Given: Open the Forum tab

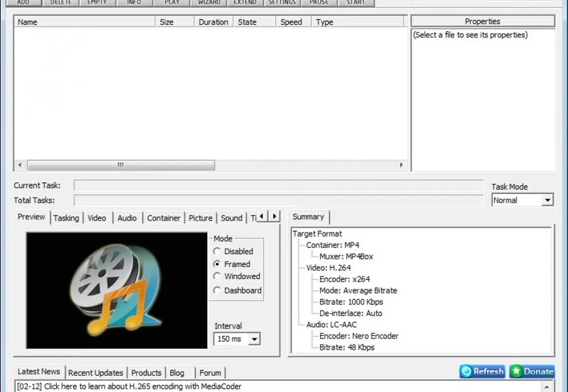Looking at the screenshot, I should click(210, 372).
